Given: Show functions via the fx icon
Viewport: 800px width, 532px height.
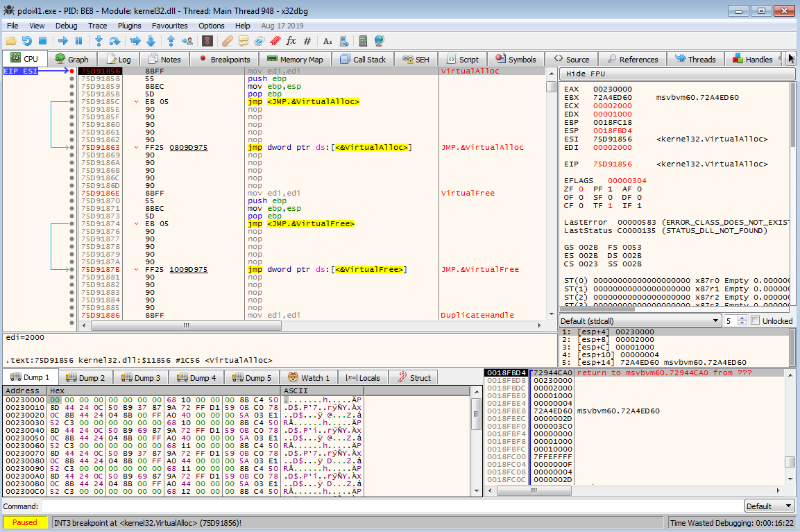Looking at the screenshot, I should [x=291, y=41].
